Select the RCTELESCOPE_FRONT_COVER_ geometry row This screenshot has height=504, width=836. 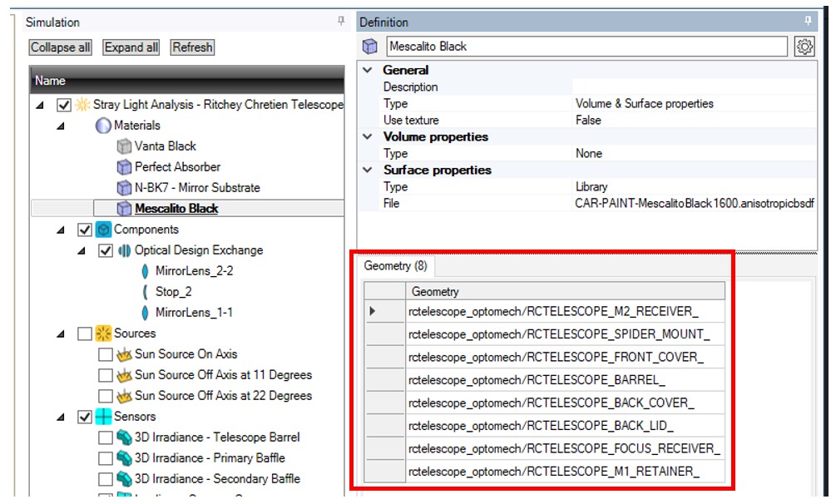565,358
